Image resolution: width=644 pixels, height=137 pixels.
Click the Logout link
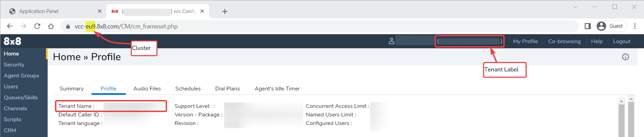pos(622,41)
